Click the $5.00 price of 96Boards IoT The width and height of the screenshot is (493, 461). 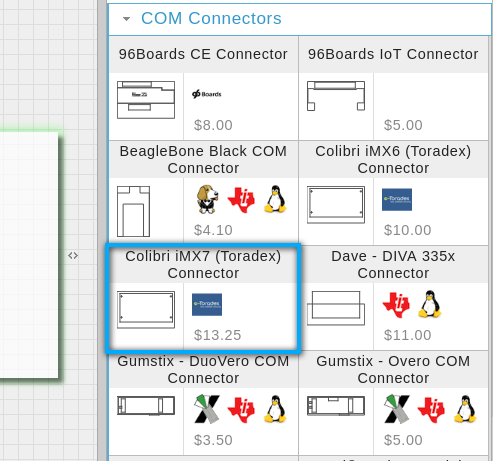point(403,125)
